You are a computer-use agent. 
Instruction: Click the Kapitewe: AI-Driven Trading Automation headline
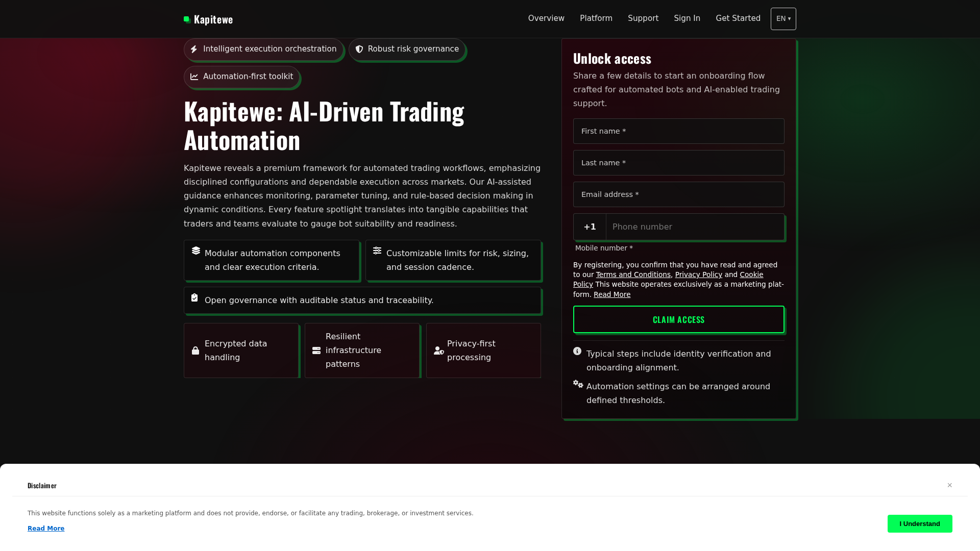[x=324, y=126]
